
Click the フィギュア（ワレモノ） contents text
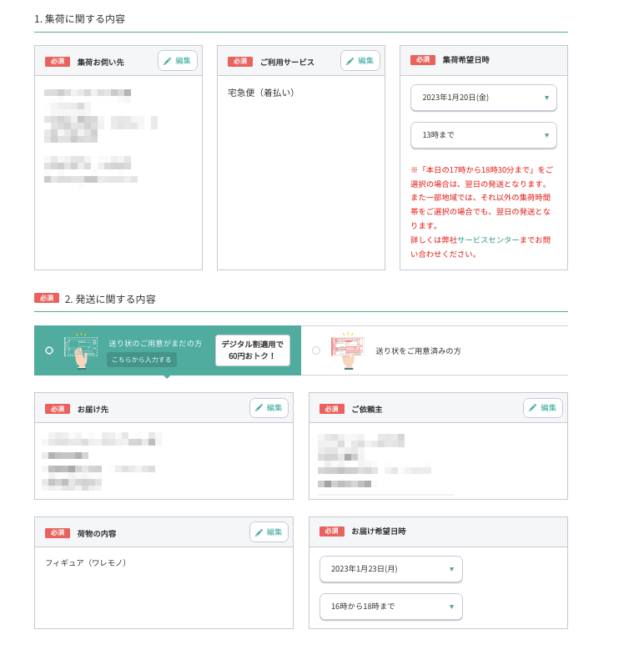coord(86,562)
